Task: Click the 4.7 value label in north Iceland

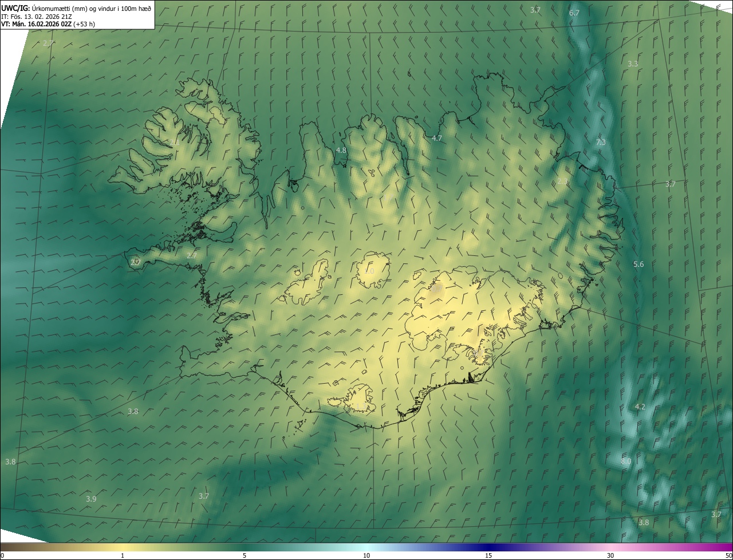Action: point(437,139)
